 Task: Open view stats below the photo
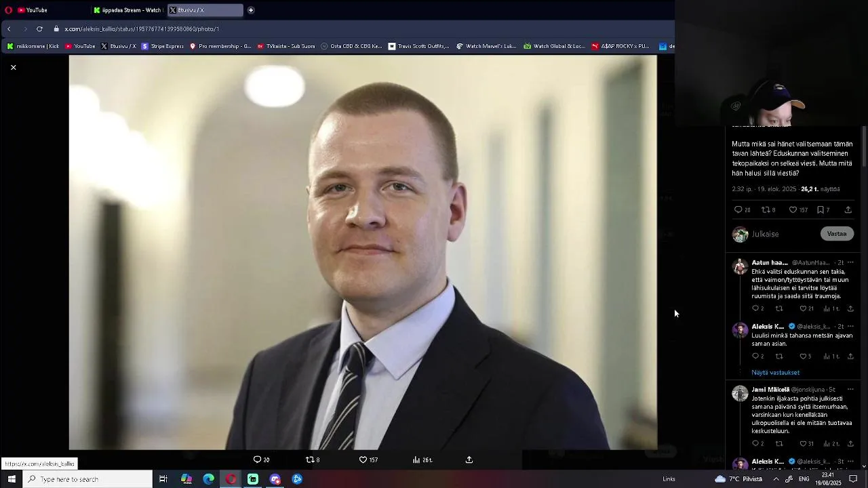(x=422, y=460)
